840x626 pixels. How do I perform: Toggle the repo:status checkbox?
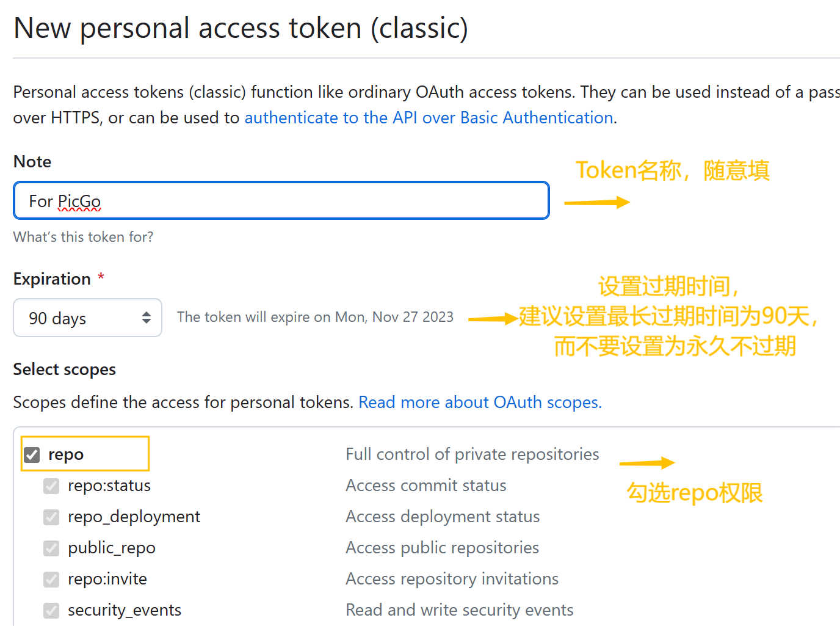[52, 486]
